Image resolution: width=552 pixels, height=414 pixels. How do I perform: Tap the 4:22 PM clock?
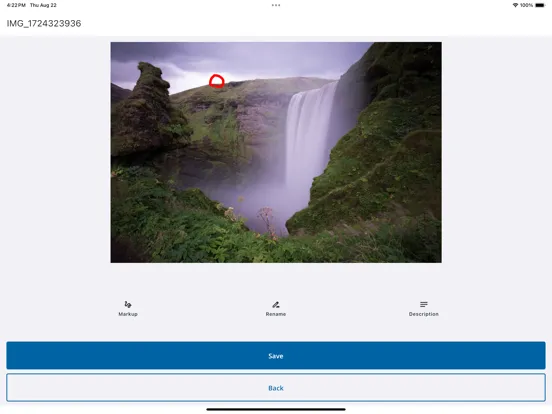tap(16, 5)
